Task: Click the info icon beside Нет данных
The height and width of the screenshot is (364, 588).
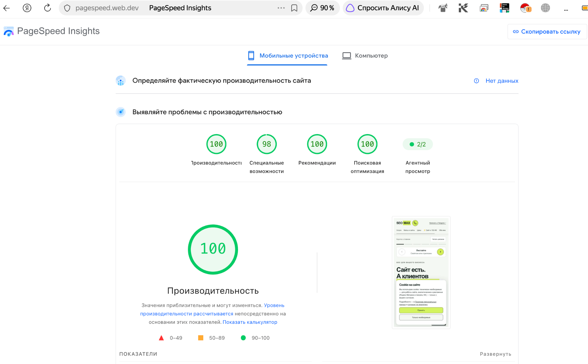Action: (x=476, y=81)
